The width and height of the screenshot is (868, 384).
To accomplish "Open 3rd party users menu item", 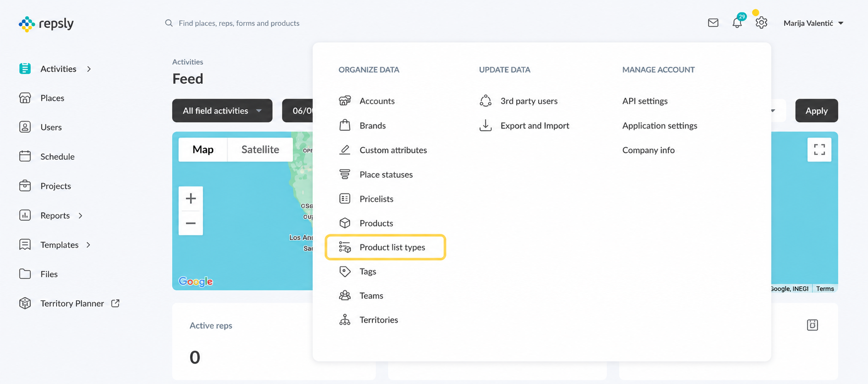I will (529, 101).
